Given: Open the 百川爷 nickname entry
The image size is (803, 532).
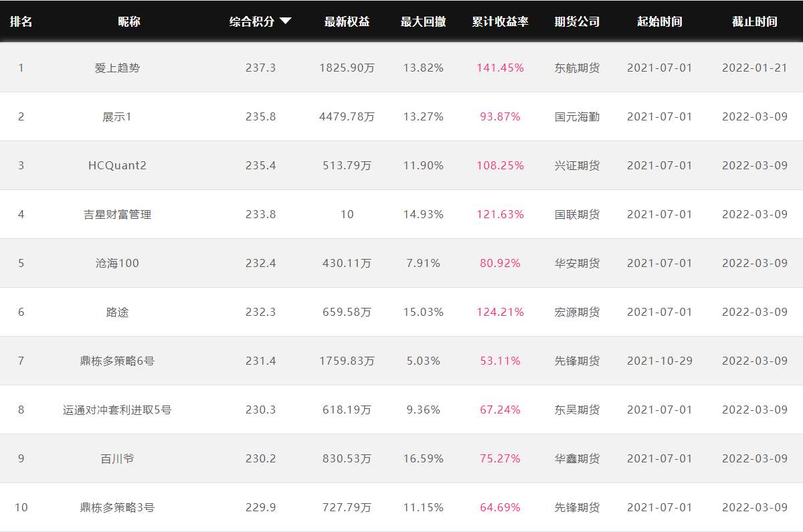Looking at the screenshot, I should 117,458.
